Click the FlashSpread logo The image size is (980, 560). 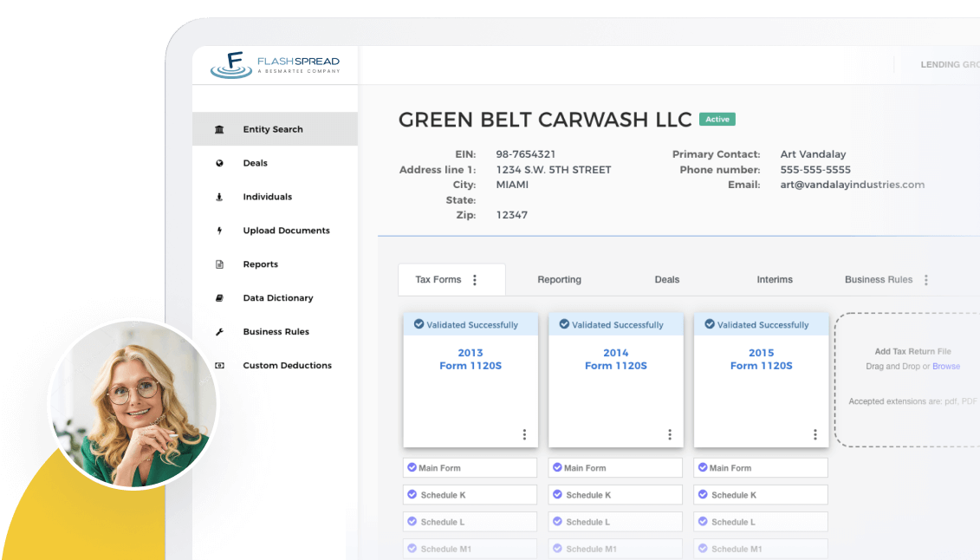(275, 64)
